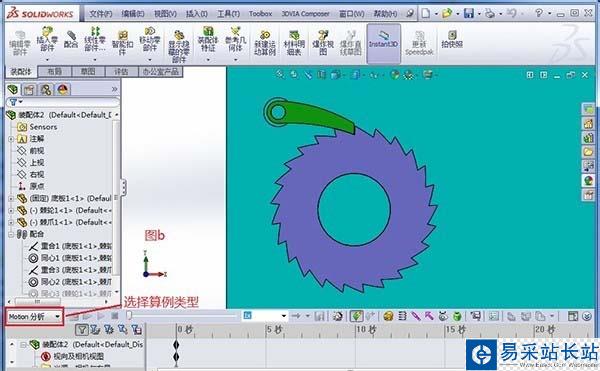Viewport: 600px width, 371px height.
Task: Open the playback mode arrow dropdown
Action: (308, 316)
